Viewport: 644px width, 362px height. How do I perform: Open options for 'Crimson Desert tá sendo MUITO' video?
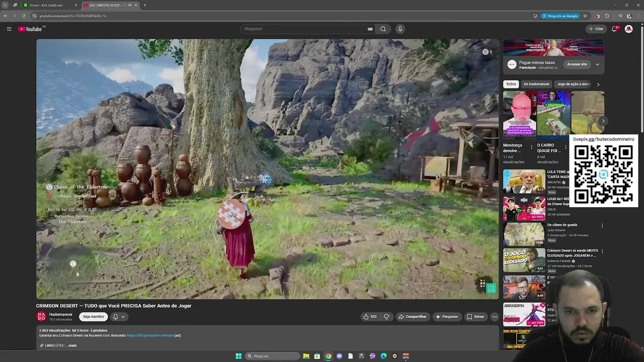click(602, 251)
